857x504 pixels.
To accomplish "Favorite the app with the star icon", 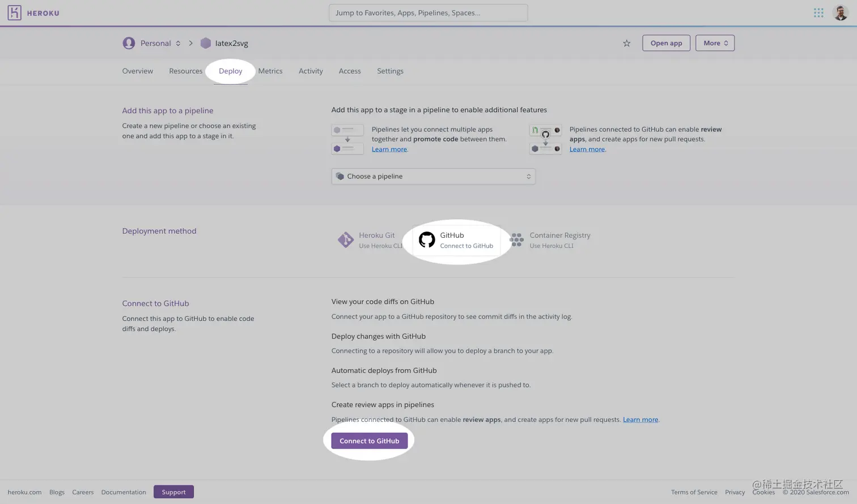I will click(x=626, y=43).
